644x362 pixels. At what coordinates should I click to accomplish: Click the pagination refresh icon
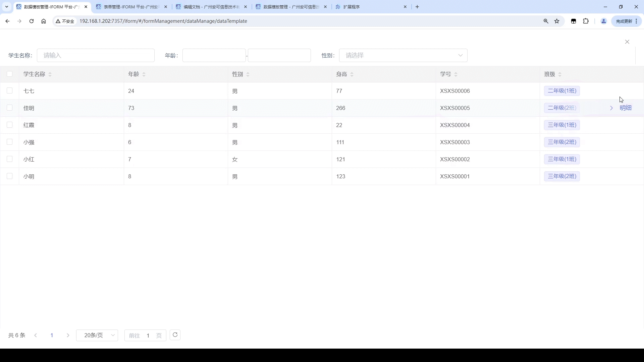[x=175, y=335]
